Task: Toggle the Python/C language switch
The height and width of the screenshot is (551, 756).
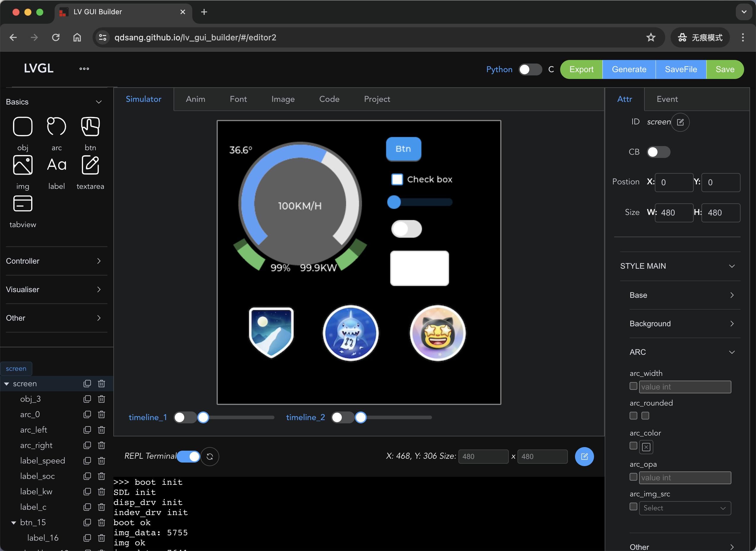Action: (530, 69)
